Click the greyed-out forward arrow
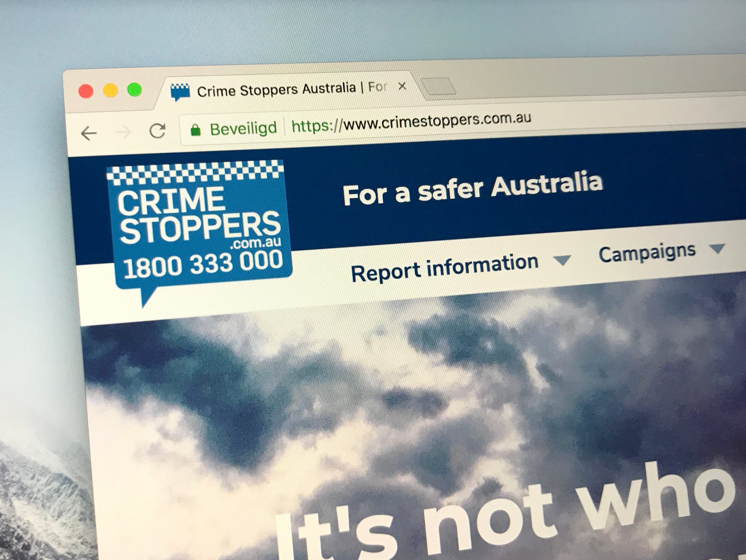746x560 pixels. (x=123, y=132)
